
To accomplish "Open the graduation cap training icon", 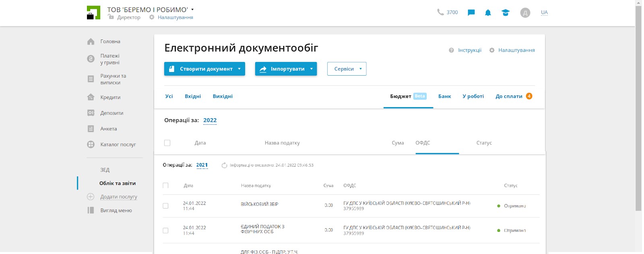I will [506, 12].
